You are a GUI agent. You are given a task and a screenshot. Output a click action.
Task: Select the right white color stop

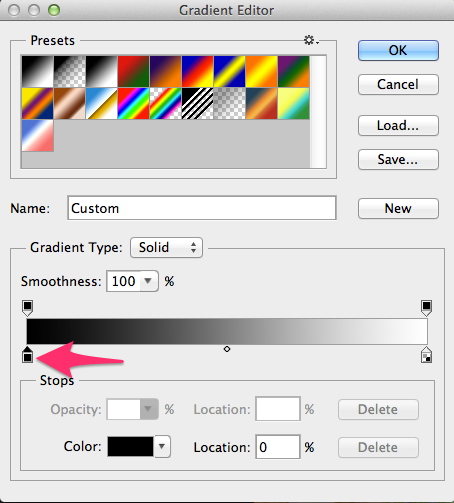(x=426, y=355)
